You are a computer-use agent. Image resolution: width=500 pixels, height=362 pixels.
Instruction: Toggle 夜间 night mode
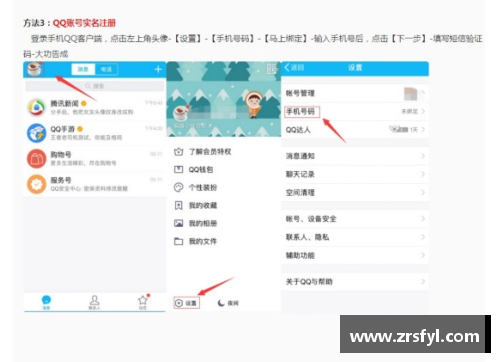click(228, 303)
